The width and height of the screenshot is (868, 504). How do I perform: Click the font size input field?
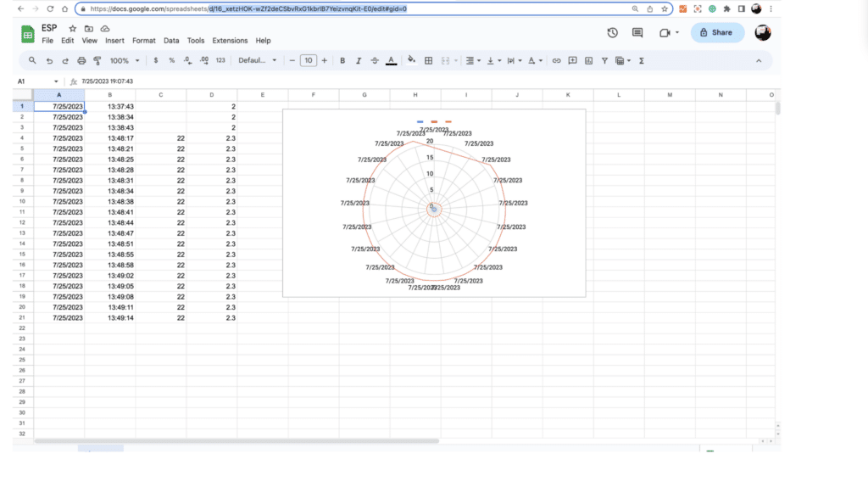308,61
